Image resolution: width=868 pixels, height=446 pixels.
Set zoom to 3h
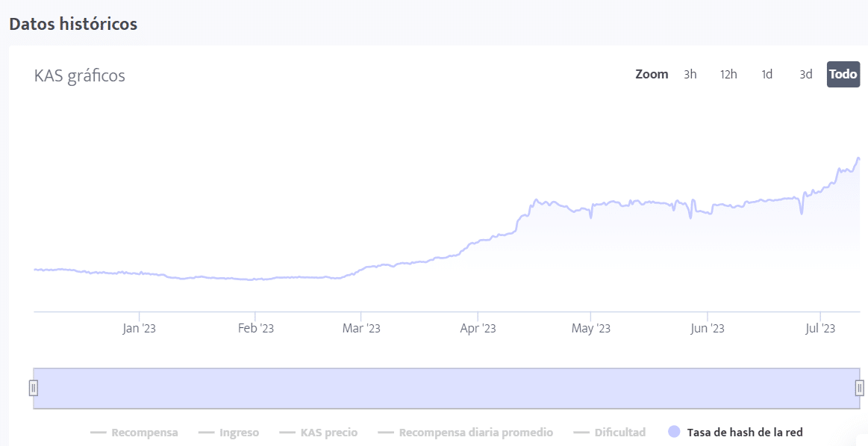pos(690,75)
